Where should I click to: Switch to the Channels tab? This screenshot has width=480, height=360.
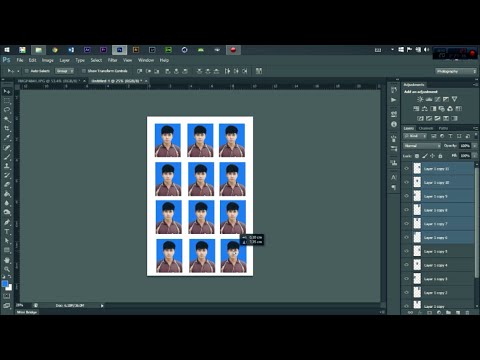tap(426, 128)
